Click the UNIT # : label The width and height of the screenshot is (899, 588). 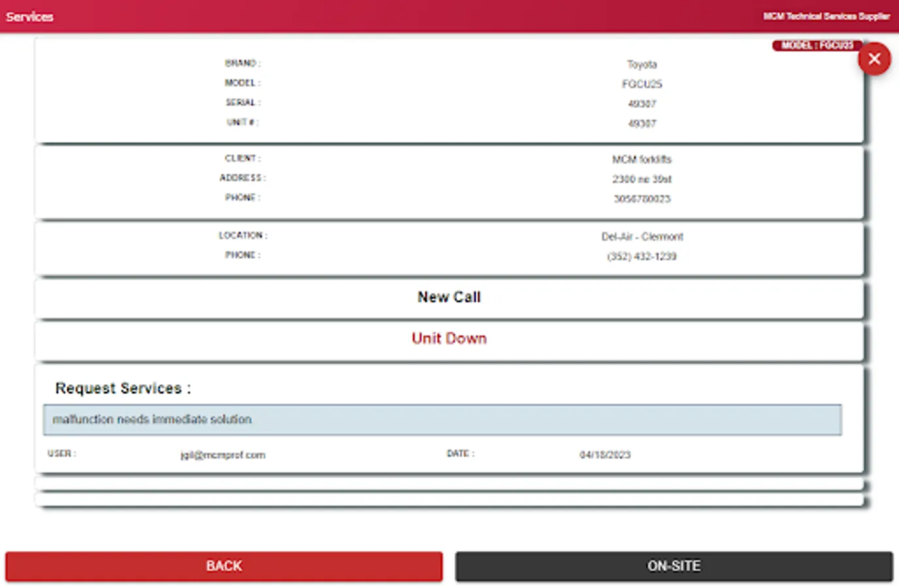click(242, 122)
